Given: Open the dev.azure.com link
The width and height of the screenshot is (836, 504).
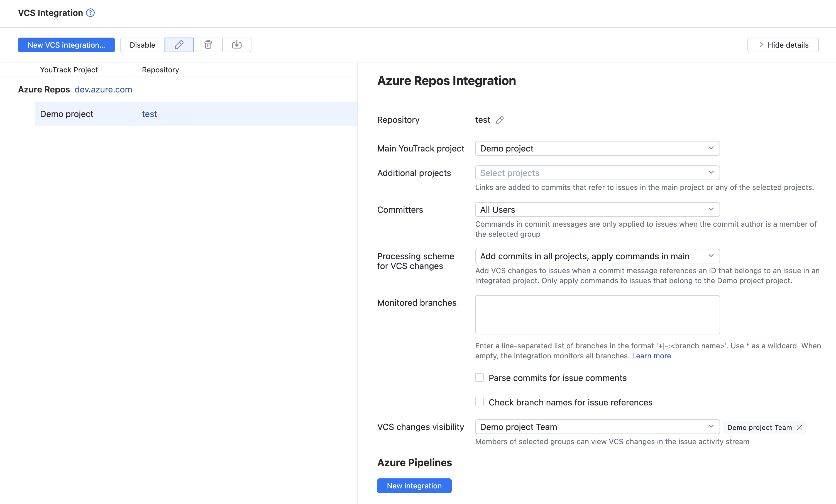Looking at the screenshot, I should pos(103,89).
